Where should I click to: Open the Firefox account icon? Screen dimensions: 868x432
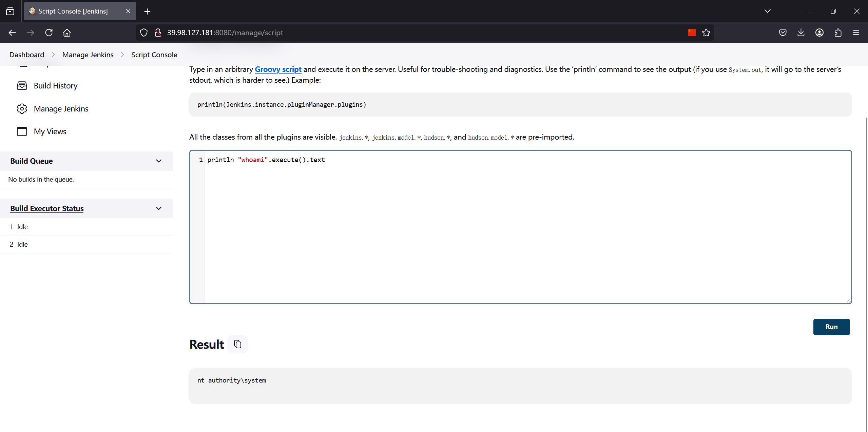click(x=819, y=33)
